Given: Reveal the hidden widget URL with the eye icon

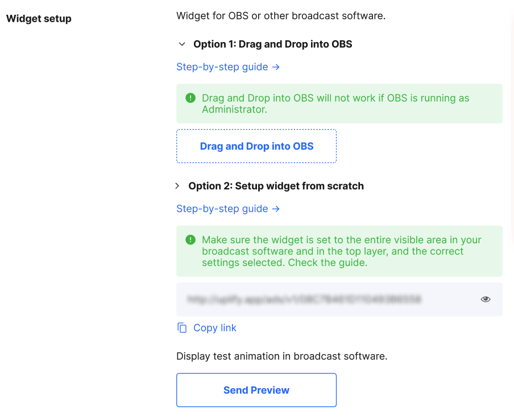Looking at the screenshot, I should tap(486, 299).
